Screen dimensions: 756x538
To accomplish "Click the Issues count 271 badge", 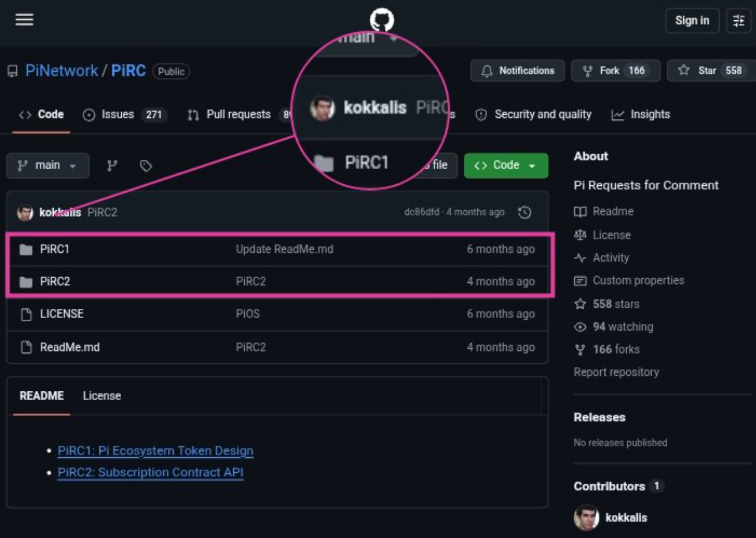I will (154, 114).
